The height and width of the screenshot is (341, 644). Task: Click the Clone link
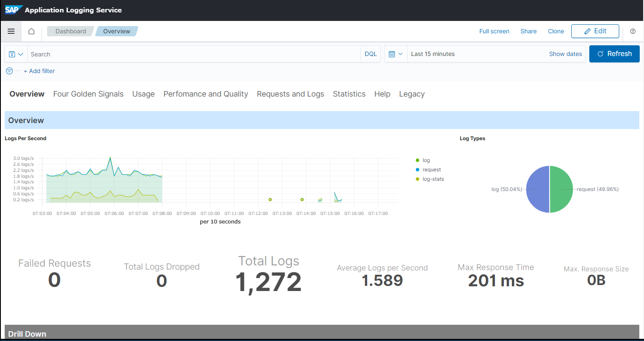pos(556,31)
